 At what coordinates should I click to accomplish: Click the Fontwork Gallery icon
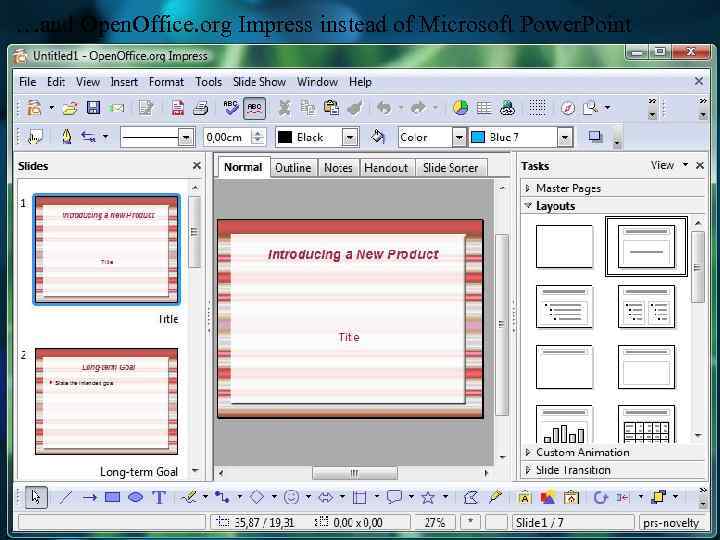(x=524, y=497)
